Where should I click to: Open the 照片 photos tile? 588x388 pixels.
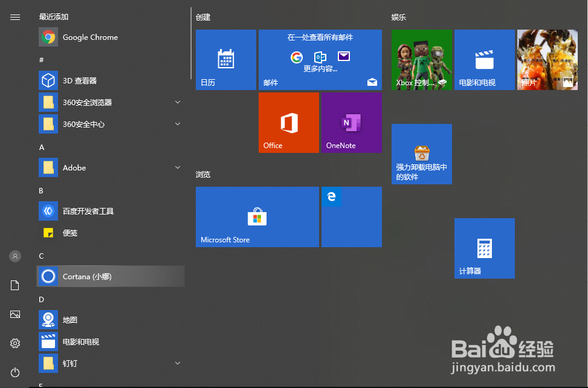(x=547, y=60)
